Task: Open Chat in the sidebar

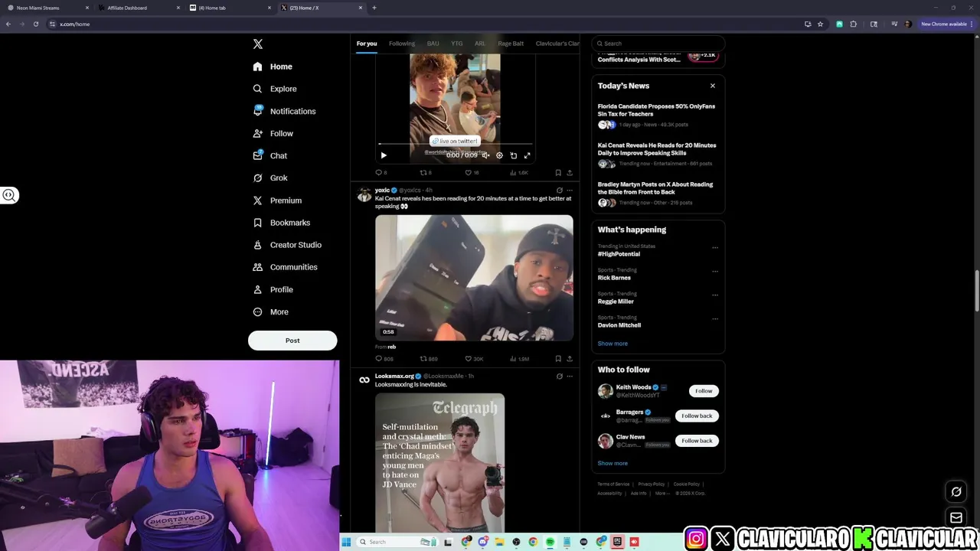Action: click(x=269, y=155)
